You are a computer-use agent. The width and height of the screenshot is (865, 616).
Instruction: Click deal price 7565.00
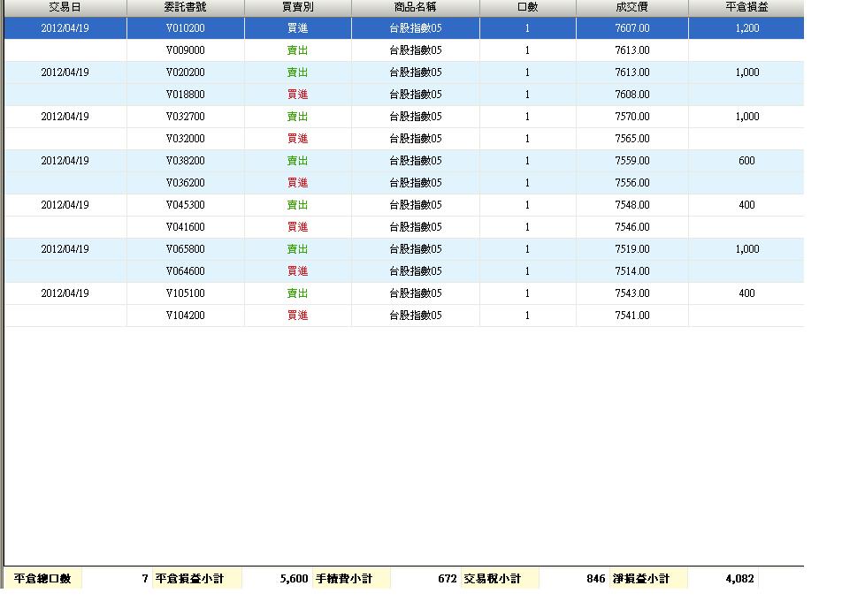coord(632,139)
